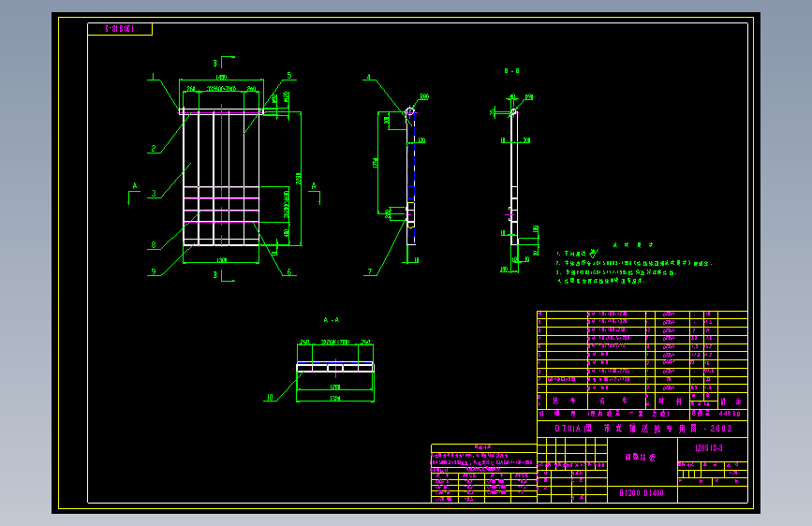This screenshot has width=812, height=526.
Task: Select the 1294 dimension under section A-A
Action: 335,398
